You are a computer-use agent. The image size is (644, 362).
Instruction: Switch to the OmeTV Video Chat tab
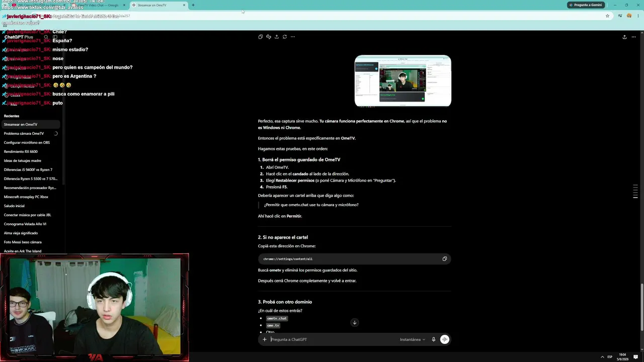click(x=98, y=5)
